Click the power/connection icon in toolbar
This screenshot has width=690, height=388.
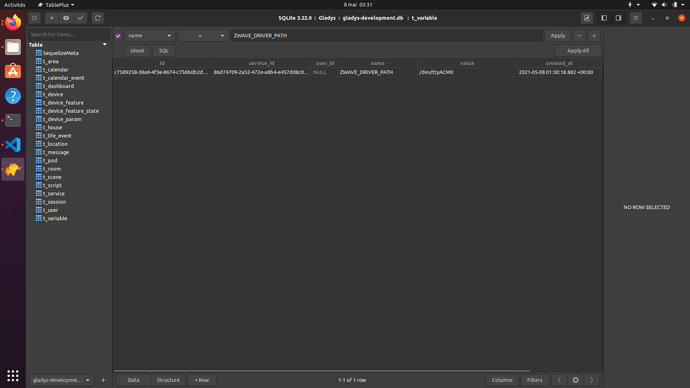point(34,18)
